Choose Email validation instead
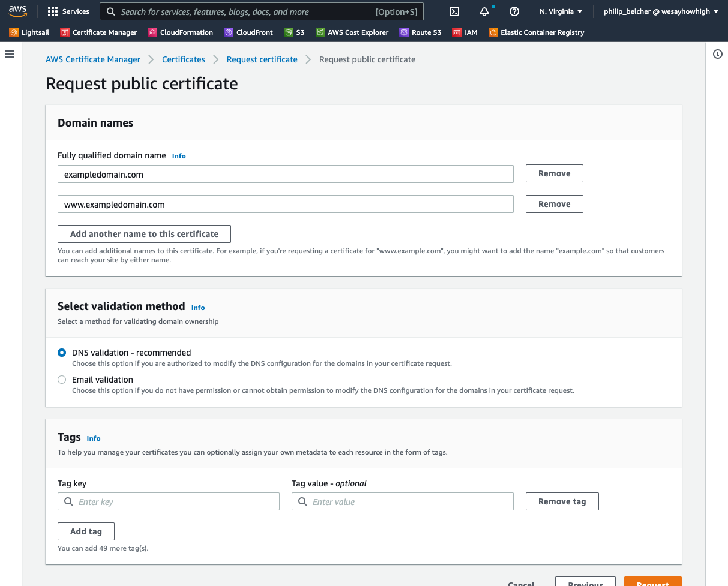This screenshot has width=728, height=586. [x=62, y=379]
